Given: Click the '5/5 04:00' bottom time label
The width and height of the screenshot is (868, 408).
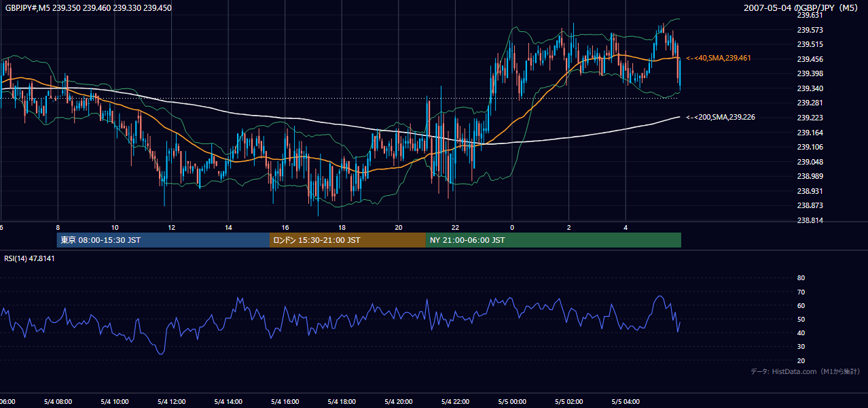Looking at the screenshot, I should [x=626, y=402].
